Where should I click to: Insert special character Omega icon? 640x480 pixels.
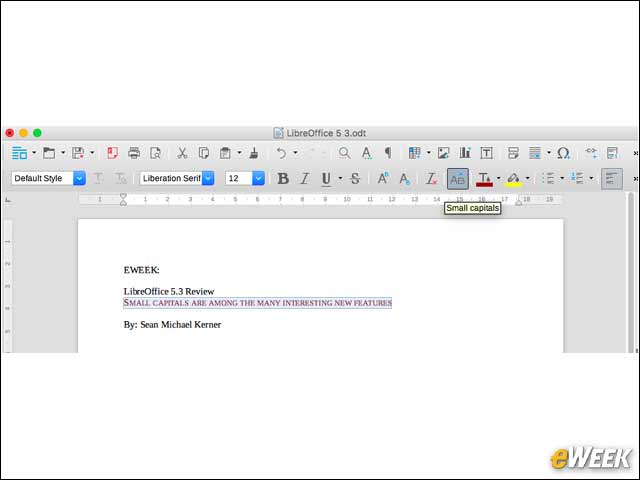tap(564, 153)
